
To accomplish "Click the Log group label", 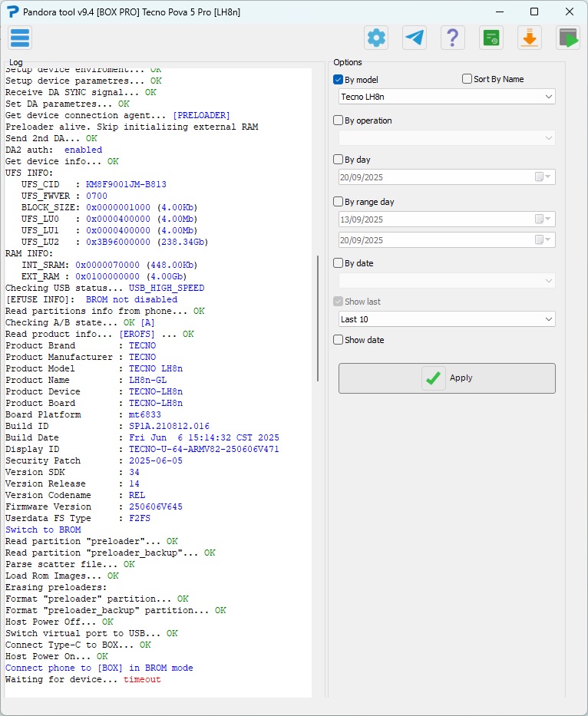I will (x=15, y=62).
